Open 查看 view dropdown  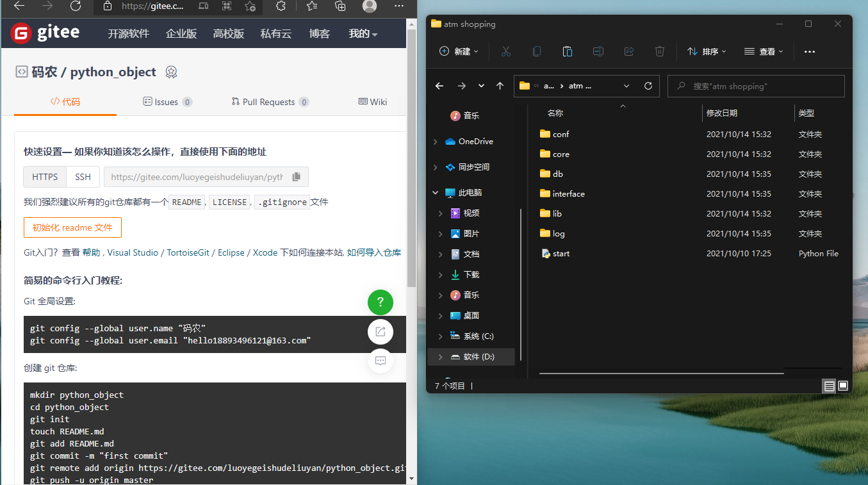click(764, 51)
